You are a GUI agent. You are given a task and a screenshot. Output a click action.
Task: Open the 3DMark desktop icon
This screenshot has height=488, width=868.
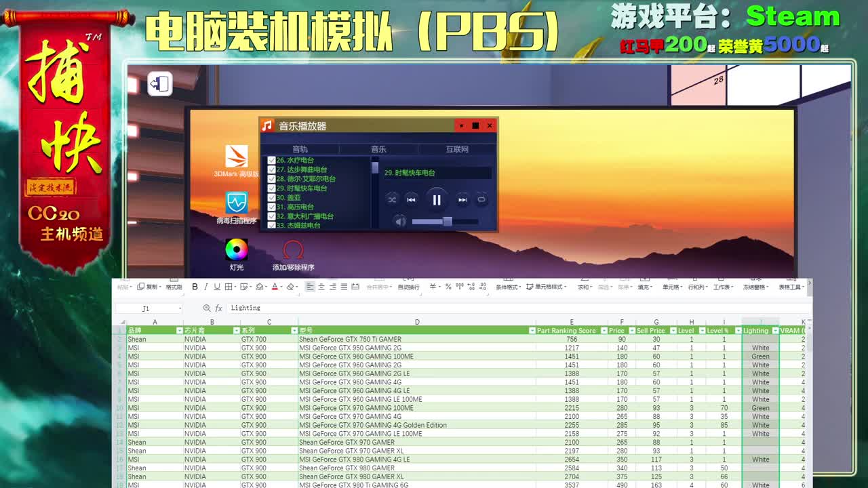click(236, 157)
